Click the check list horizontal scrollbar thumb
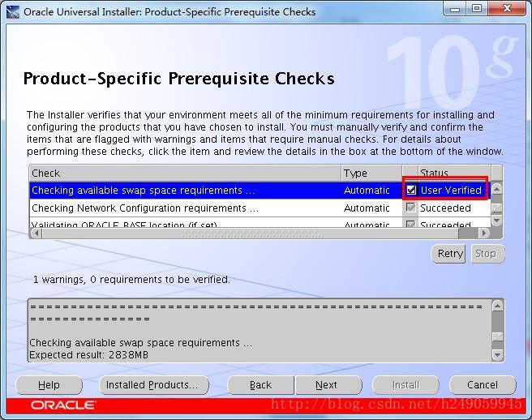The width and height of the screenshot is (532, 420). [251, 233]
